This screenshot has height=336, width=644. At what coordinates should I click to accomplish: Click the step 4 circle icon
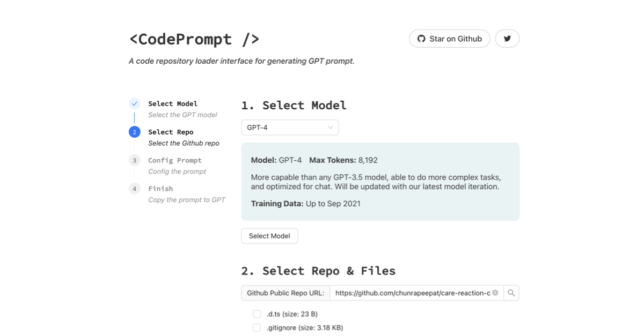135,189
